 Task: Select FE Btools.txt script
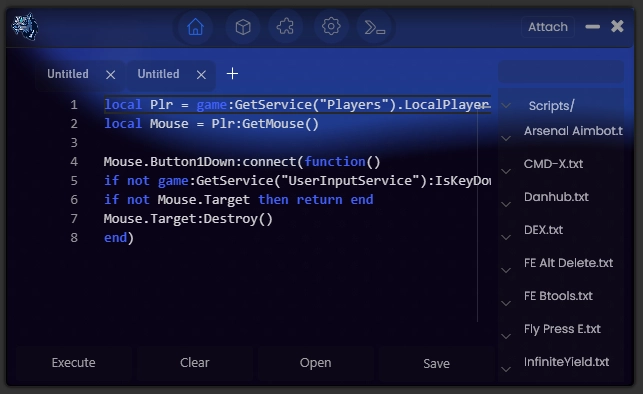point(558,296)
